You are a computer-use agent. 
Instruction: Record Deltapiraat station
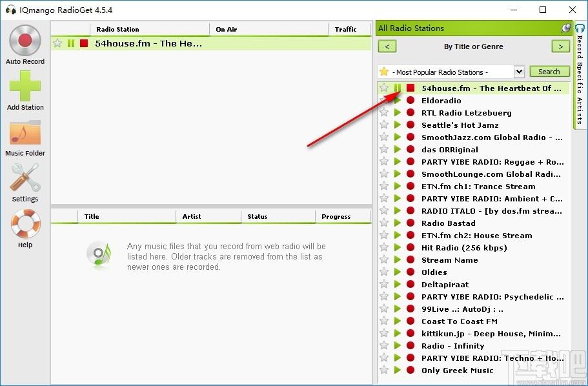411,285
